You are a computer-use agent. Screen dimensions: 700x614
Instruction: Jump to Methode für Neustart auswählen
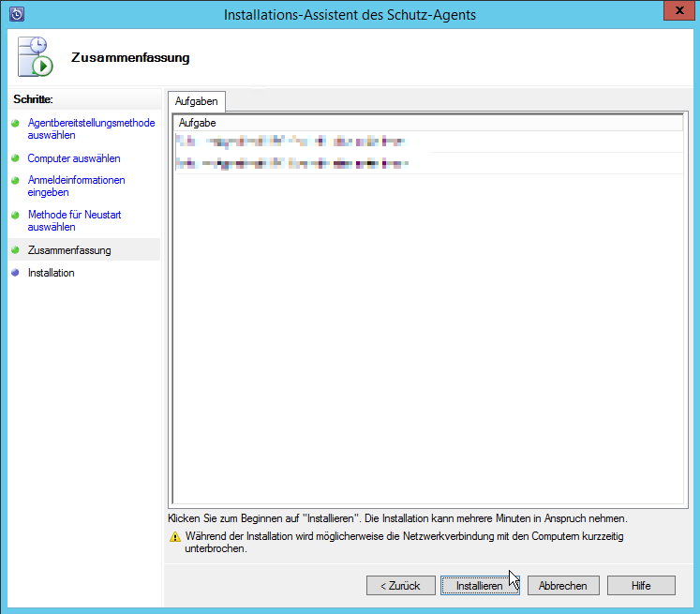click(74, 220)
